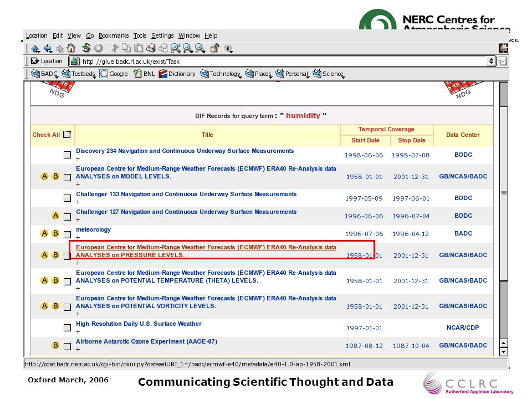This screenshot has height=399, width=532.
Task: Check the Challenger 127 record checkbox
Action: point(67,217)
